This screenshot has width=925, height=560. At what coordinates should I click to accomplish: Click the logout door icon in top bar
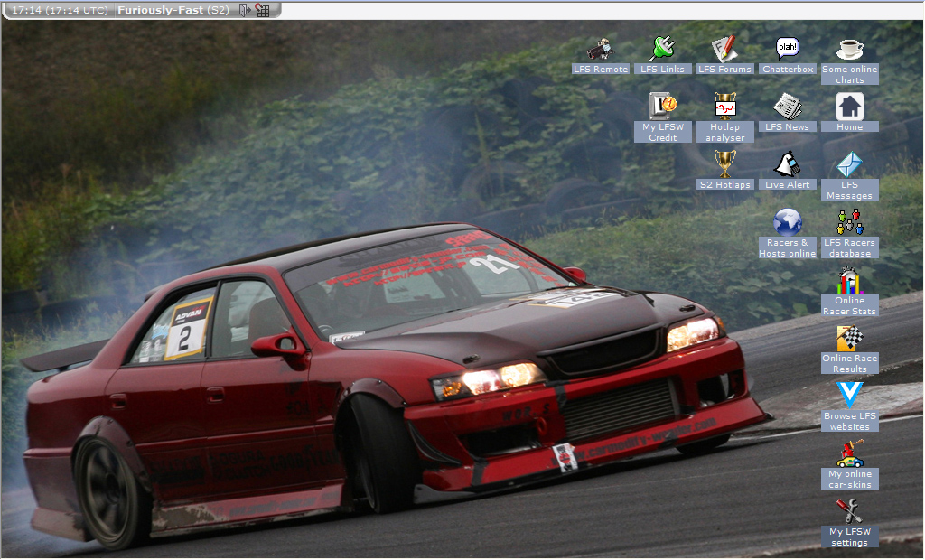(245, 10)
